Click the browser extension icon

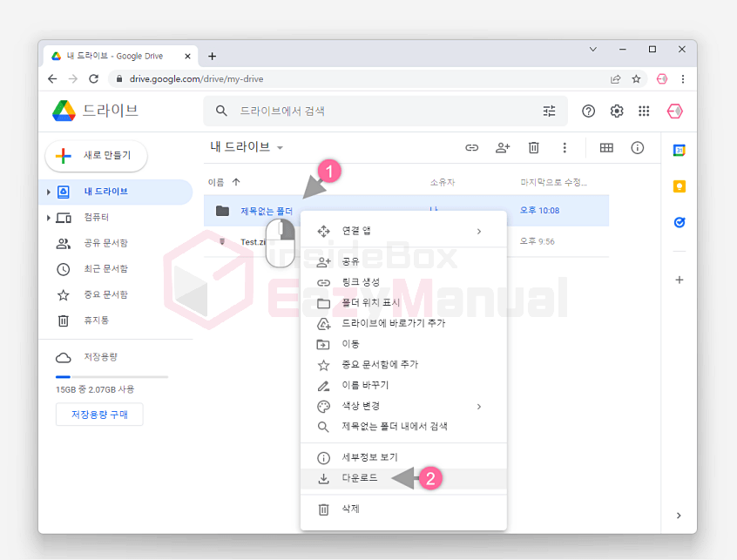click(x=662, y=79)
